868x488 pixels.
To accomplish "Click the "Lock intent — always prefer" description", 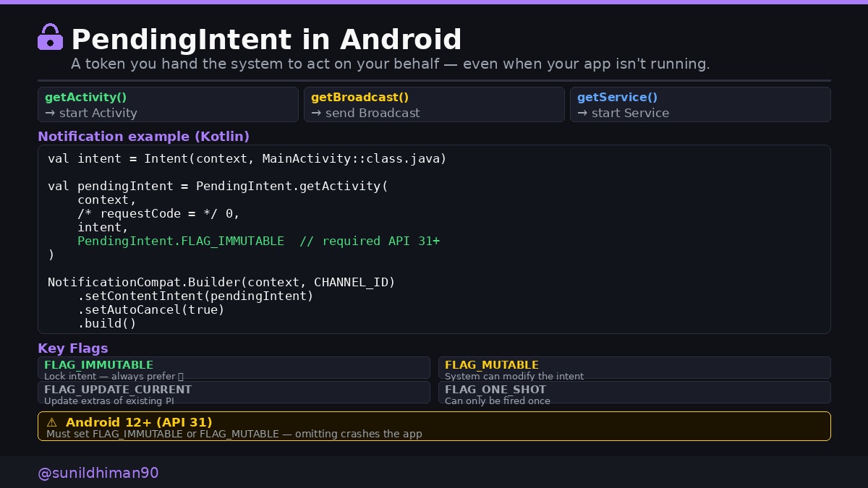I will 114,376.
